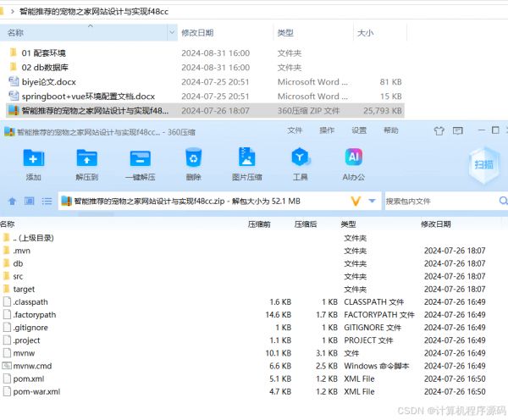Select the .mvn folder icon
The height and width of the screenshot is (420, 508).
(x=6, y=250)
